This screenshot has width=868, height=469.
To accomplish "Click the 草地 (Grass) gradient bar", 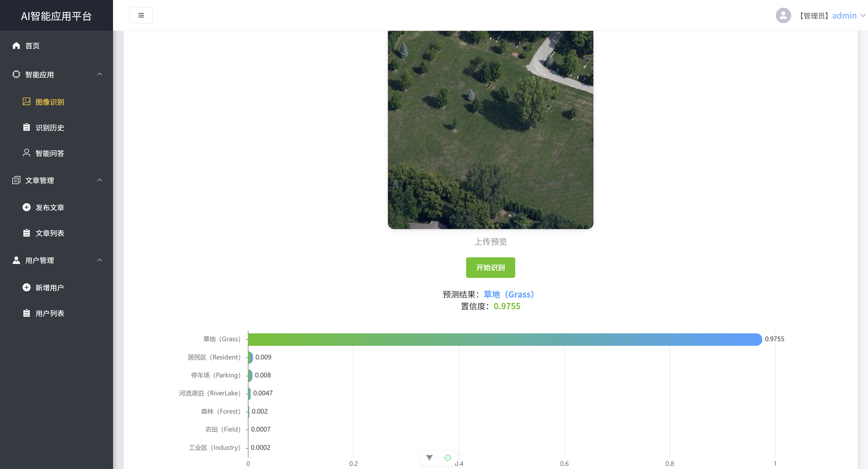I will click(x=504, y=339).
